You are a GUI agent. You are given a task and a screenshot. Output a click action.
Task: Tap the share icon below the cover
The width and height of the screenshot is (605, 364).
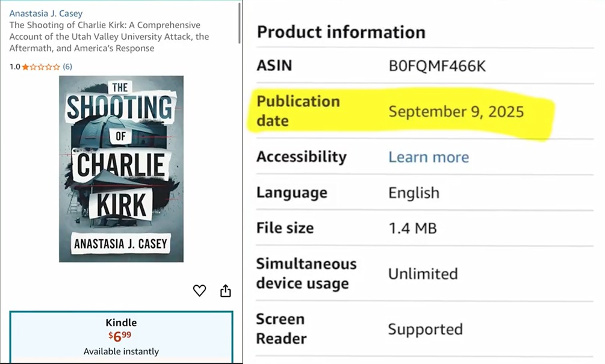pyautogui.click(x=226, y=291)
